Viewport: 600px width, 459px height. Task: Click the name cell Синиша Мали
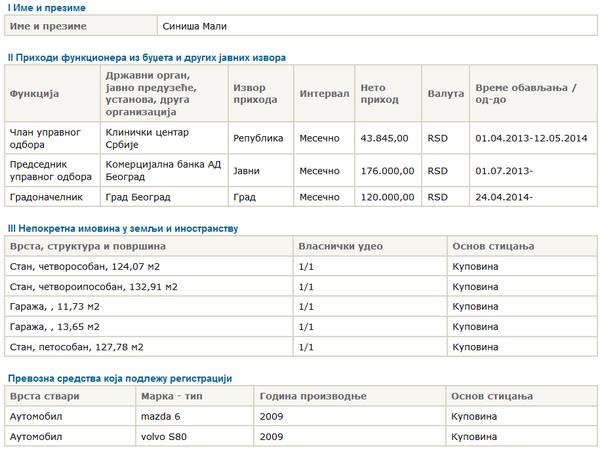pyautogui.click(x=377, y=26)
